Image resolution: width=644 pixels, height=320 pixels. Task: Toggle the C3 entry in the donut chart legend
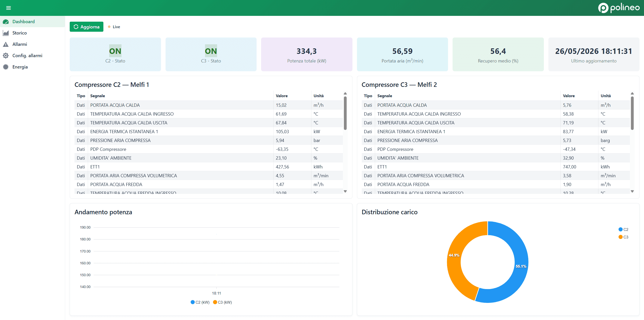[623, 237]
